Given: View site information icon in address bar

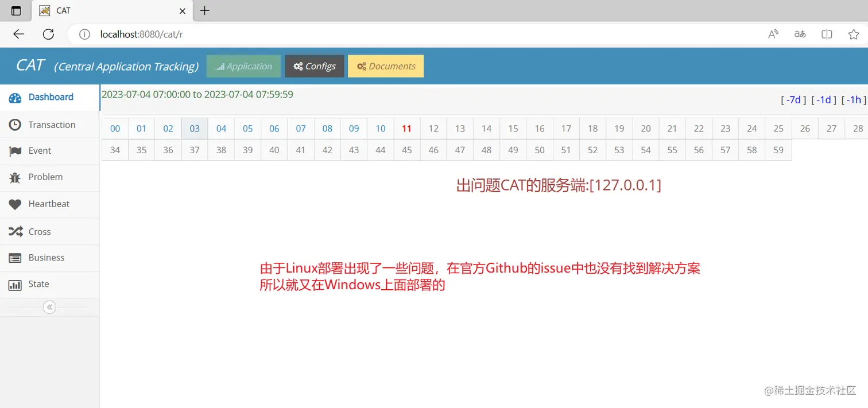Looking at the screenshot, I should tap(84, 34).
